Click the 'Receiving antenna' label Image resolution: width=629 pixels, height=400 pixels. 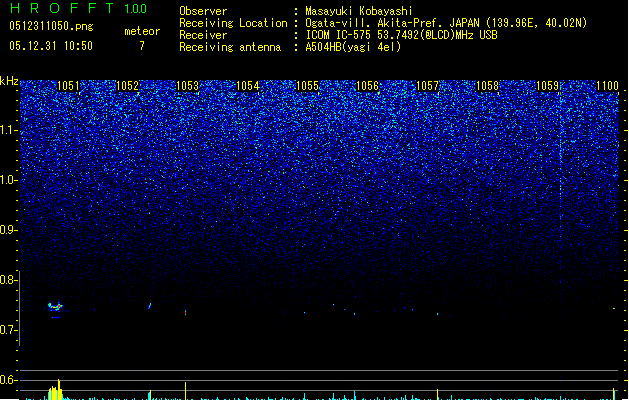[230, 47]
